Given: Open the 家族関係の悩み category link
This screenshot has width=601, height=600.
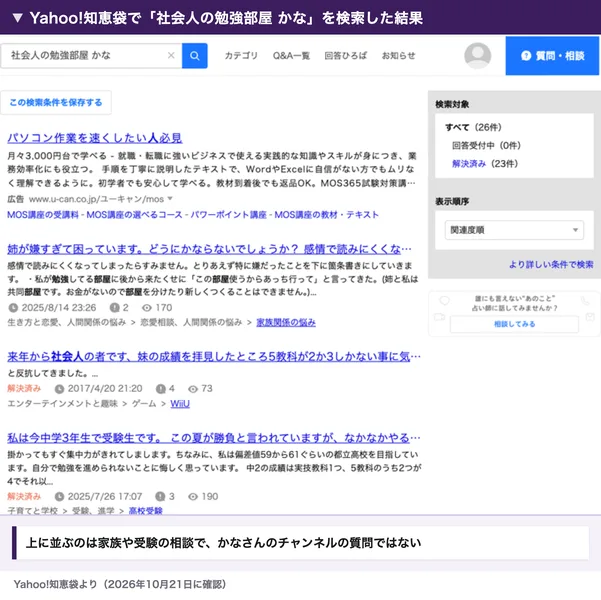Looking at the screenshot, I should coord(286,322).
